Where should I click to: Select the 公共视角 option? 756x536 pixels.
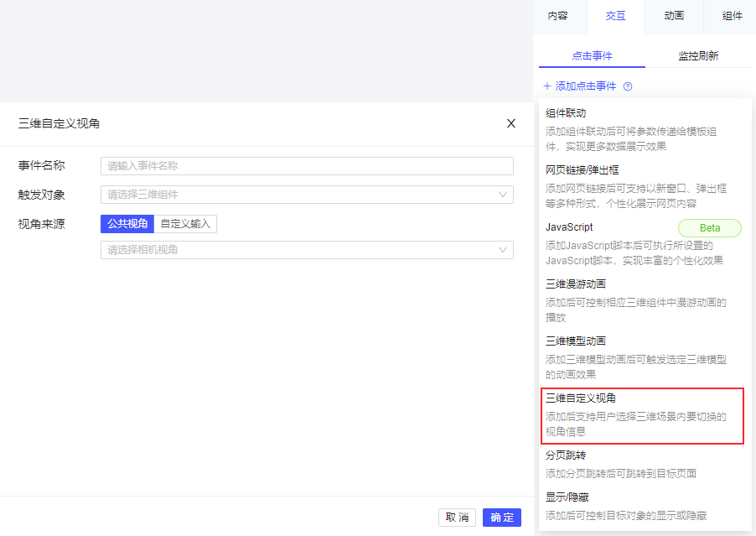[x=127, y=224]
